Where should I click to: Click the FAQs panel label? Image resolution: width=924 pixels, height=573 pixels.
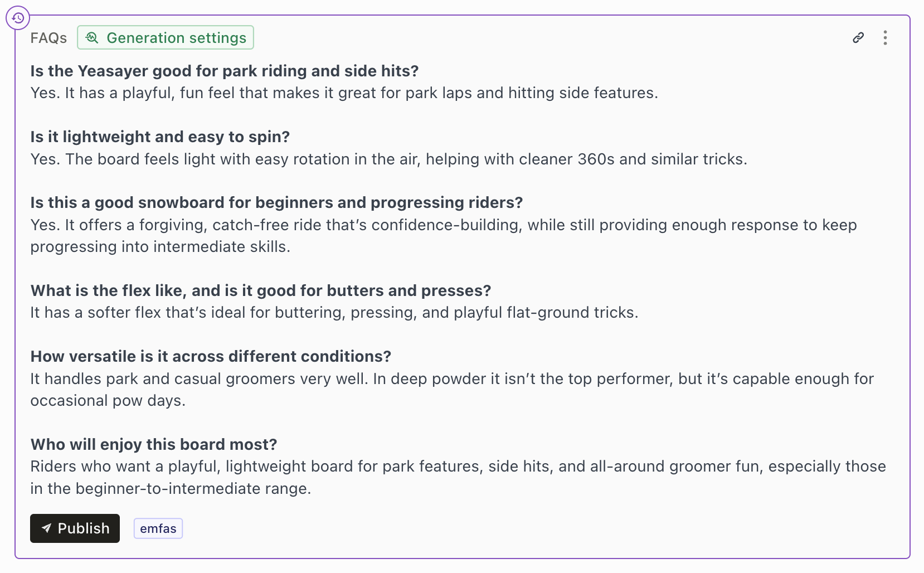48,37
